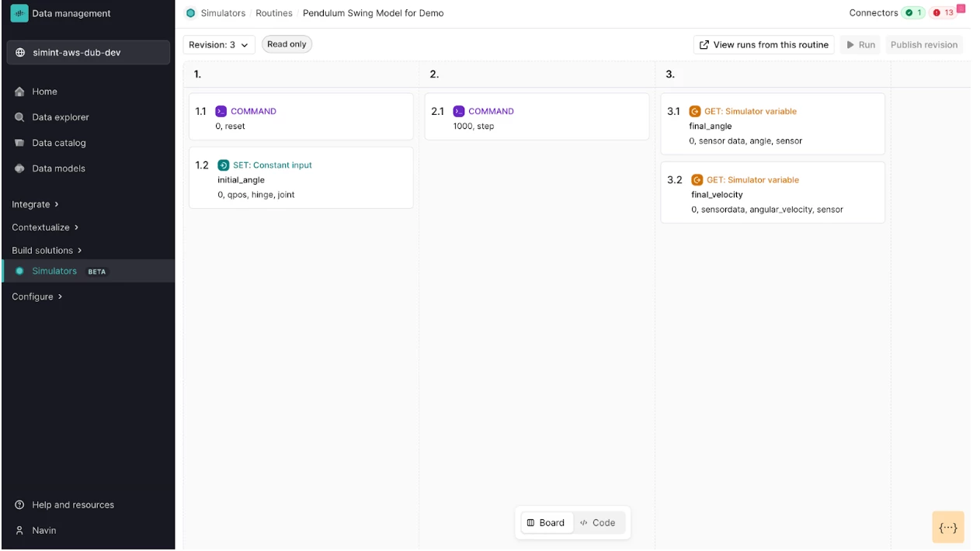Select Simulators in the sidebar
The width and height of the screenshot is (980, 551).
(x=54, y=271)
